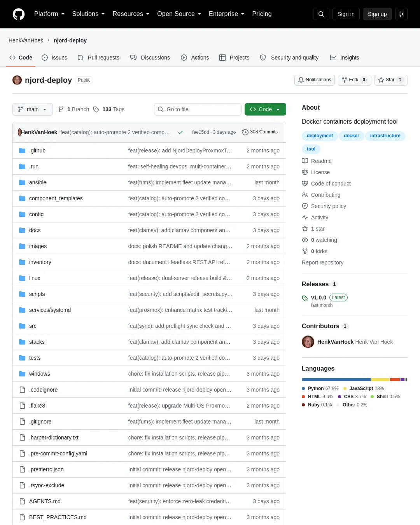Expand the Platform menu
Image resolution: width=420 pixels, height=525 pixels.
tap(49, 14)
